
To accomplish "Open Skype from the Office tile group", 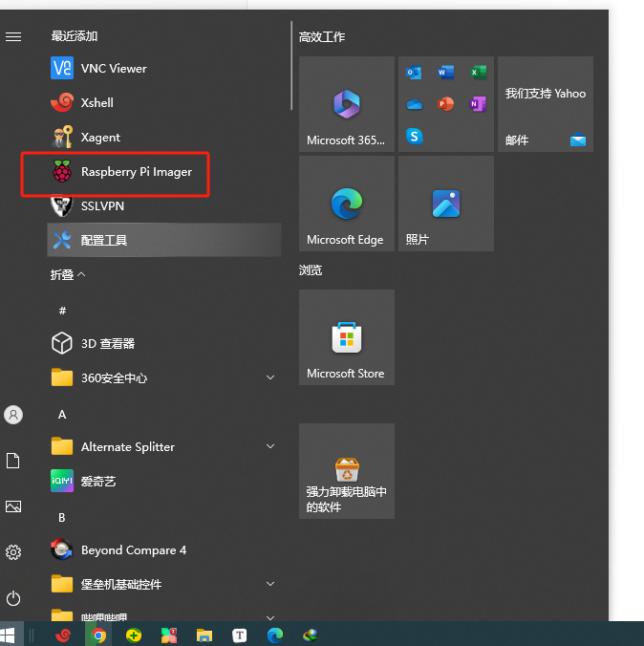I will coord(414,136).
